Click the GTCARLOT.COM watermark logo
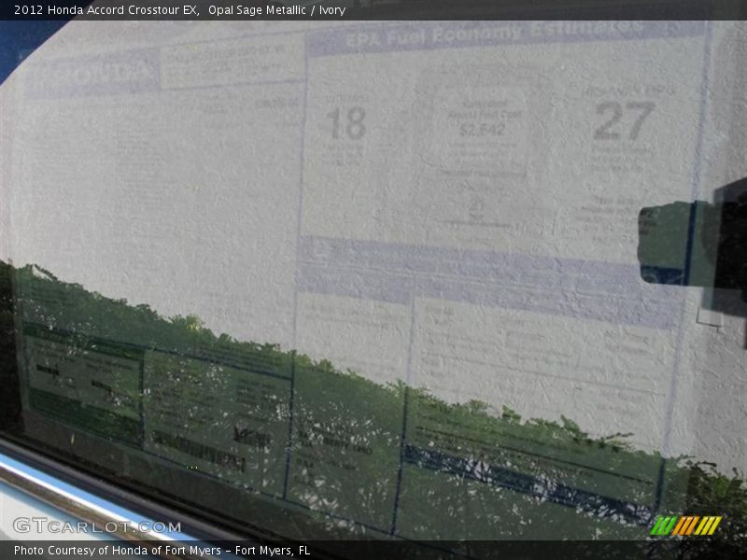Screen dimensions: 747x560 tap(96, 526)
